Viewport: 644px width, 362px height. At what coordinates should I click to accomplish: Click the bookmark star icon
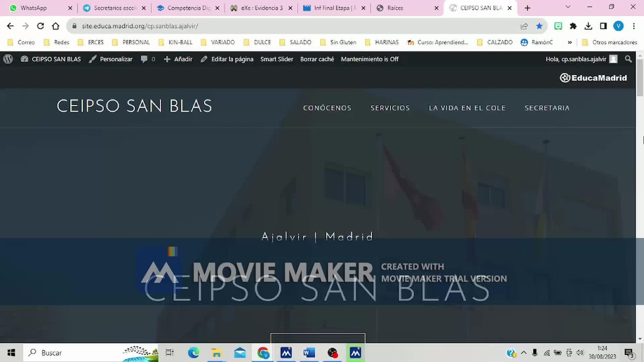click(539, 26)
